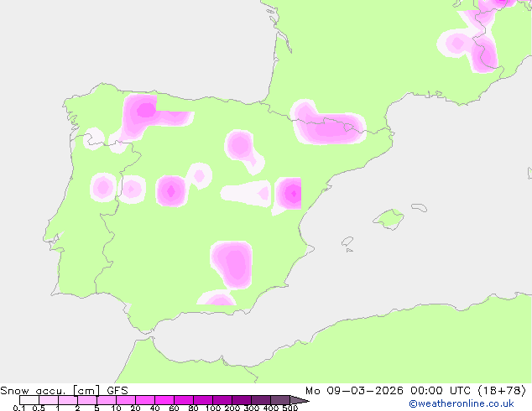Click the Menorca island outline
Image resolution: width=532 pixels, height=411 pixels.
coord(420,207)
